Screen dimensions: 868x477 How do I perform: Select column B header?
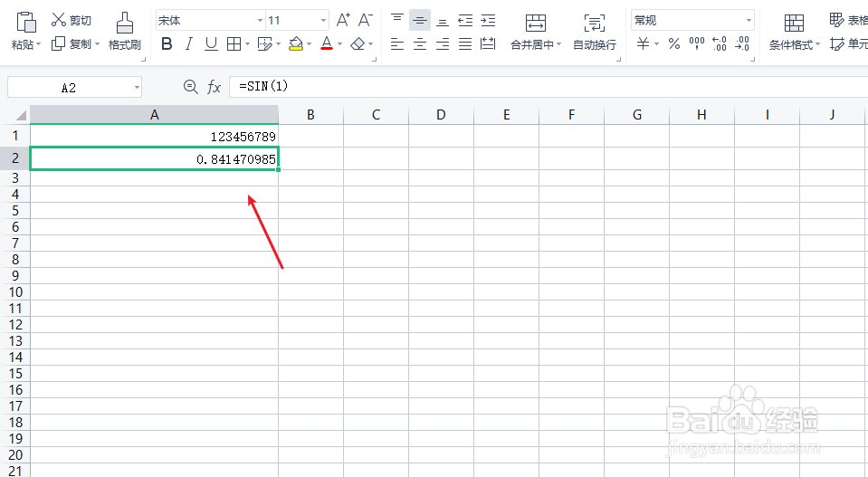coord(310,115)
